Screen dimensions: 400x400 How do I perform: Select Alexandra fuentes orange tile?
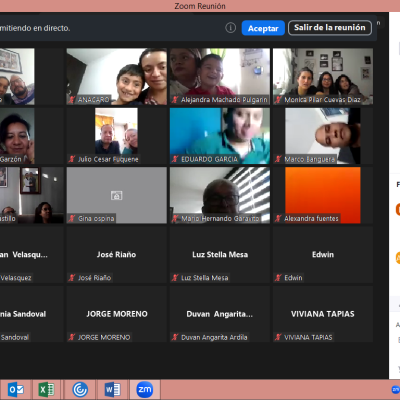[323, 195]
